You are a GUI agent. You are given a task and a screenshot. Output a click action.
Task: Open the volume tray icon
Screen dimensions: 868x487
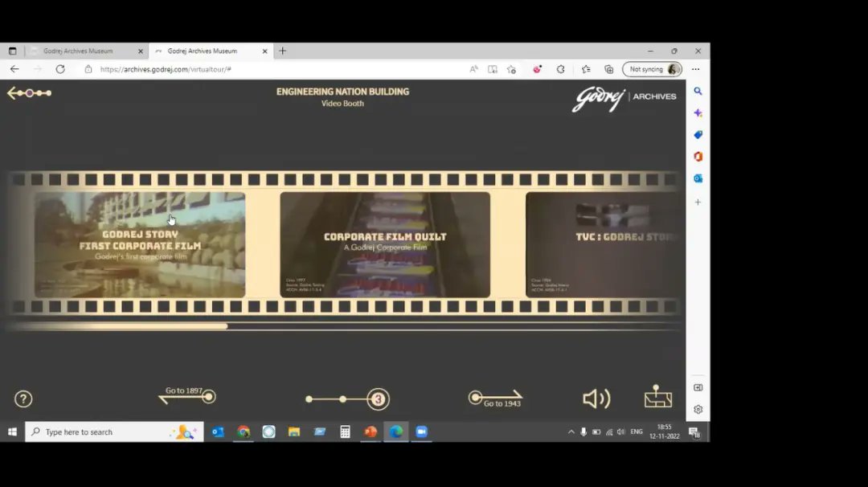[x=621, y=432]
